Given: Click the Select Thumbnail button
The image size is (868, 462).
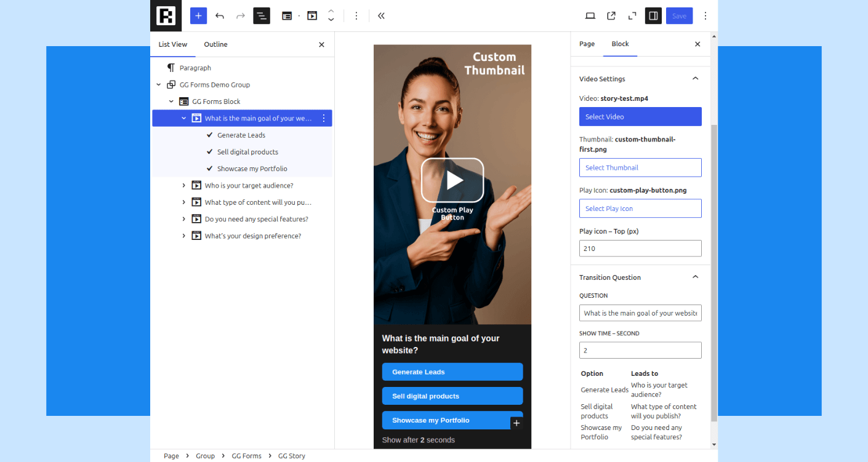Looking at the screenshot, I should pyautogui.click(x=640, y=167).
